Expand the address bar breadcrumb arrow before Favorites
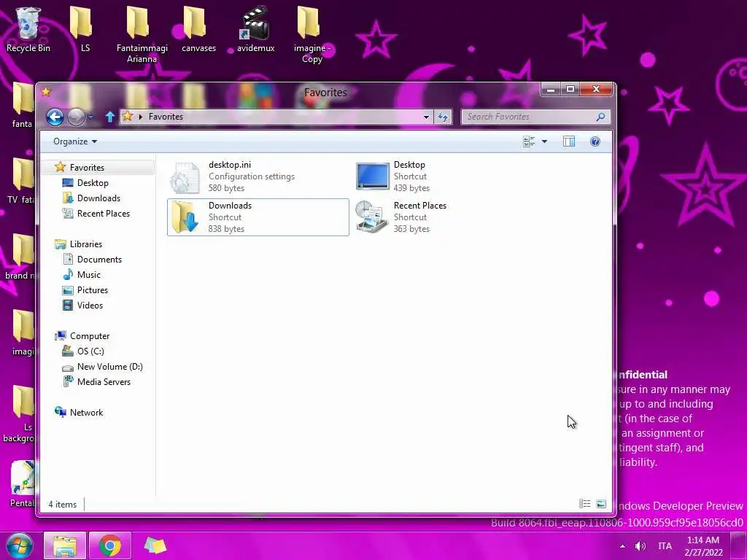 [141, 117]
